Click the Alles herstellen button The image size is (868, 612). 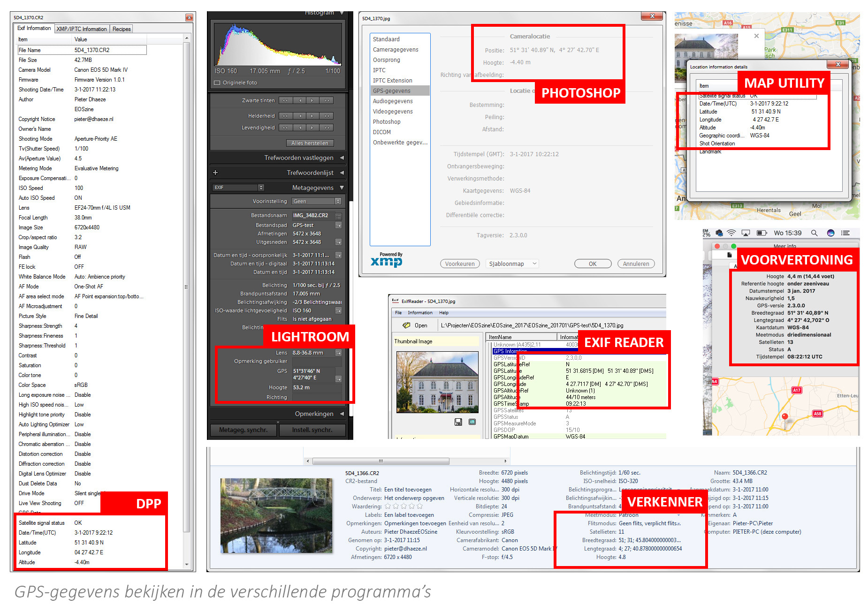[x=309, y=143]
